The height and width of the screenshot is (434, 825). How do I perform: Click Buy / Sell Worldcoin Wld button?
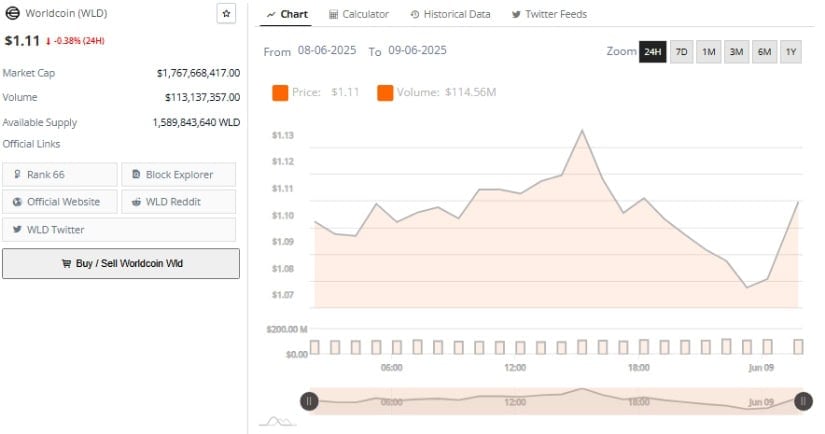pyautogui.click(x=121, y=264)
